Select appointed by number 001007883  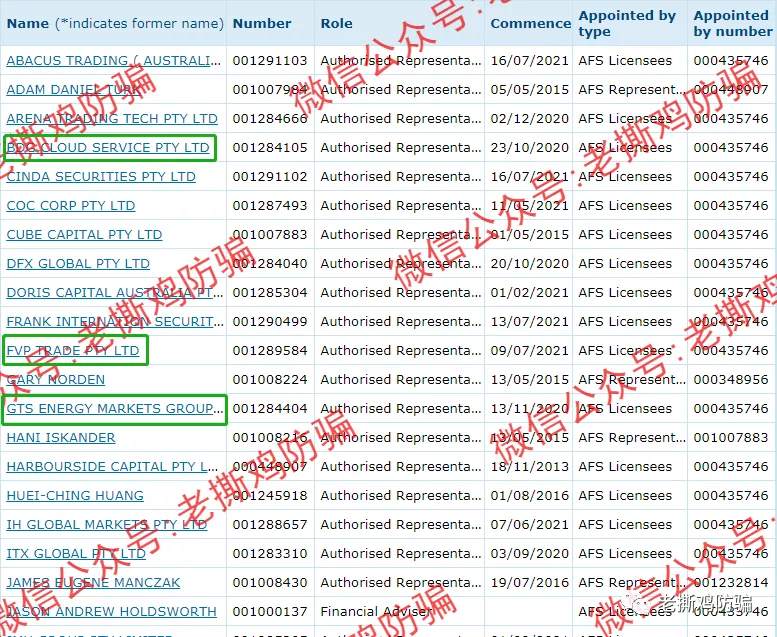(731, 438)
